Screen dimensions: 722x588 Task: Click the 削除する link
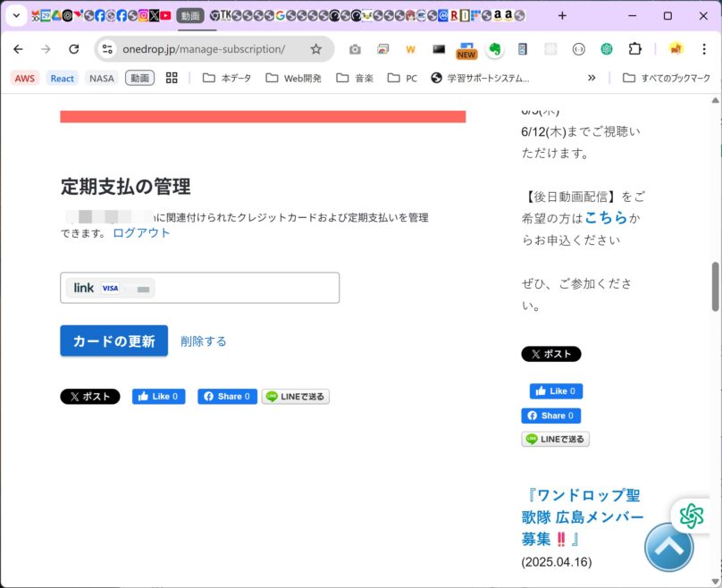click(x=203, y=340)
